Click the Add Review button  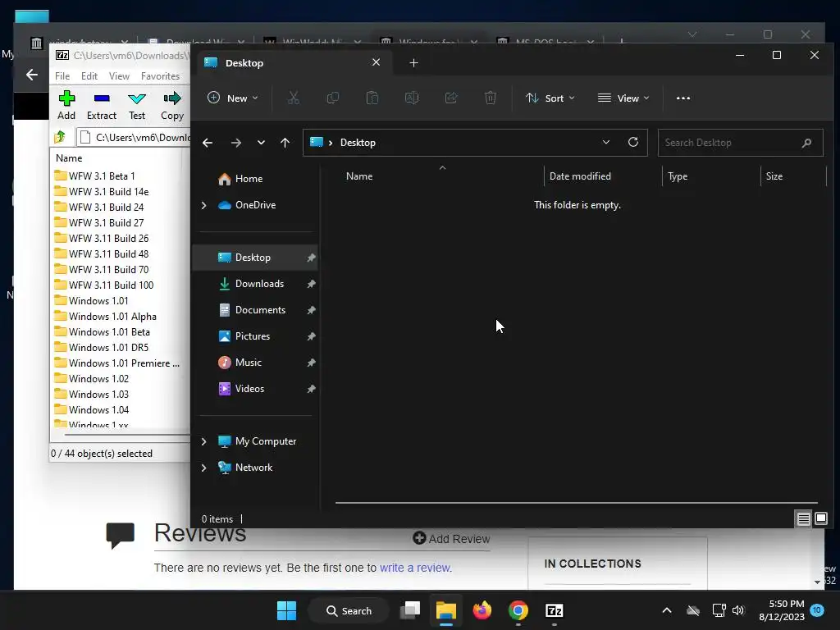451,538
